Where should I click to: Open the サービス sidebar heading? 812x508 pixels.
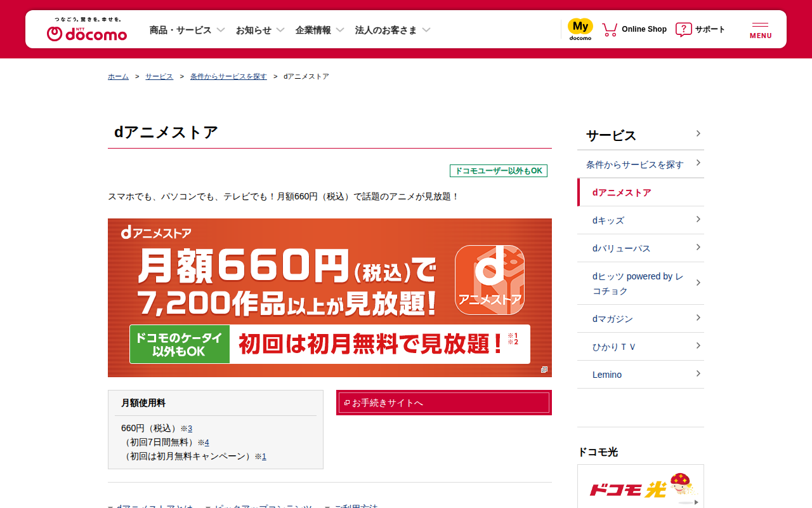pos(641,135)
